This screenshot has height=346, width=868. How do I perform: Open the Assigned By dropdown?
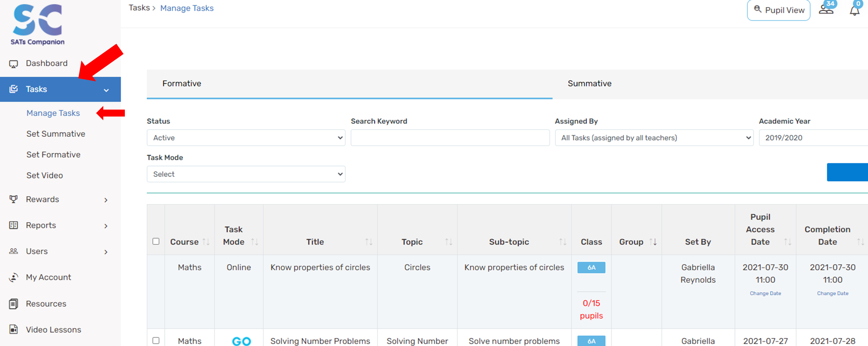654,138
